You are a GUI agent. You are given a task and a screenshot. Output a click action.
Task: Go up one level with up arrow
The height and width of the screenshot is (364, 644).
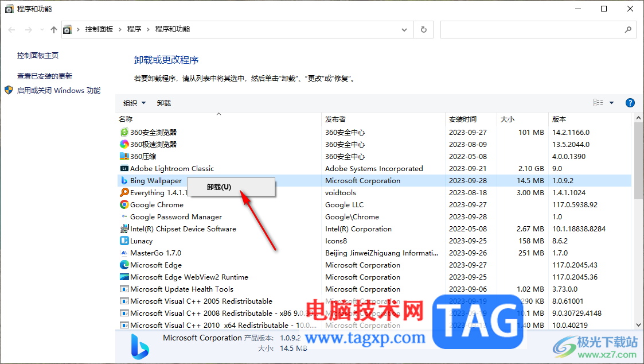(54, 30)
